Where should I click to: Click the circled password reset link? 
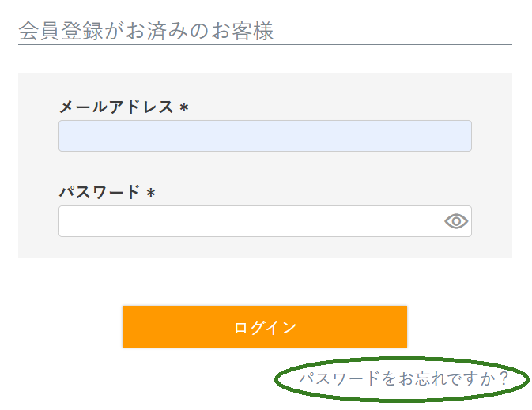coord(403,379)
